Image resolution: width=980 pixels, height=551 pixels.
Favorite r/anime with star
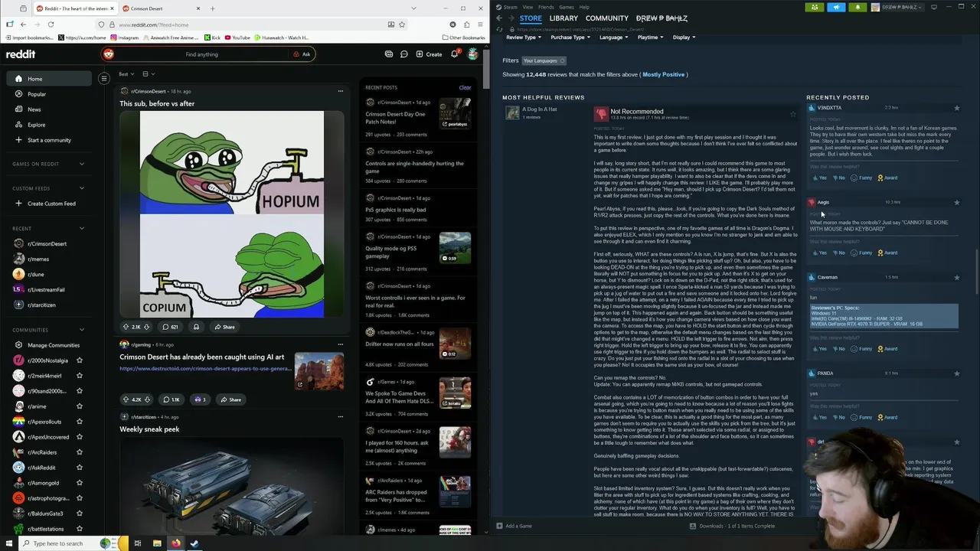click(79, 406)
